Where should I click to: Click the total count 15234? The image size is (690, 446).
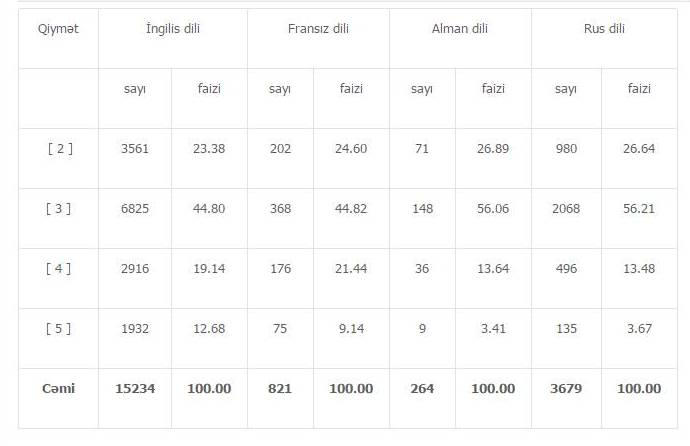click(x=135, y=388)
